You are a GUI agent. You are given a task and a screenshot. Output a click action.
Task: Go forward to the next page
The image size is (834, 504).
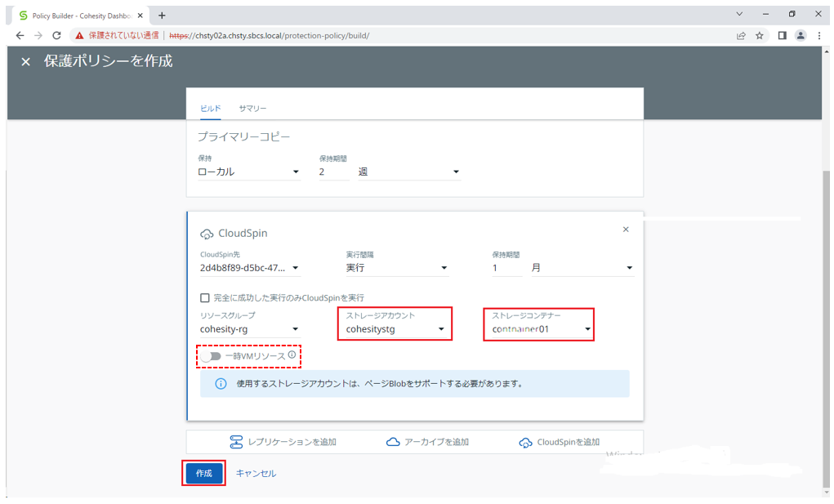pyautogui.click(x=38, y=36)
